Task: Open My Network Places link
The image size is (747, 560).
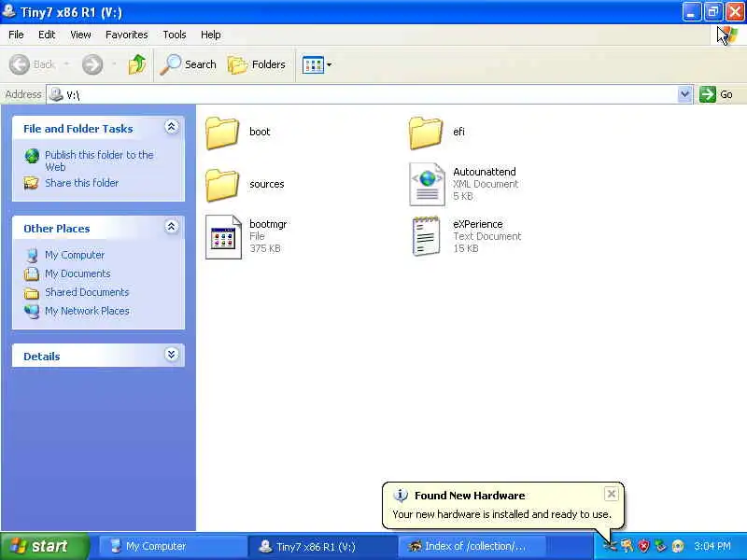Action: click(87, 311)
